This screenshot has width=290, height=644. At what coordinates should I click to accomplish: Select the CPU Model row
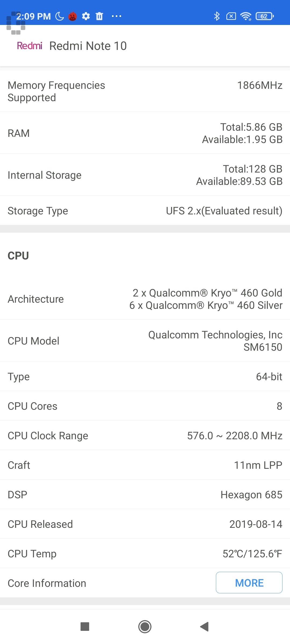145,341
